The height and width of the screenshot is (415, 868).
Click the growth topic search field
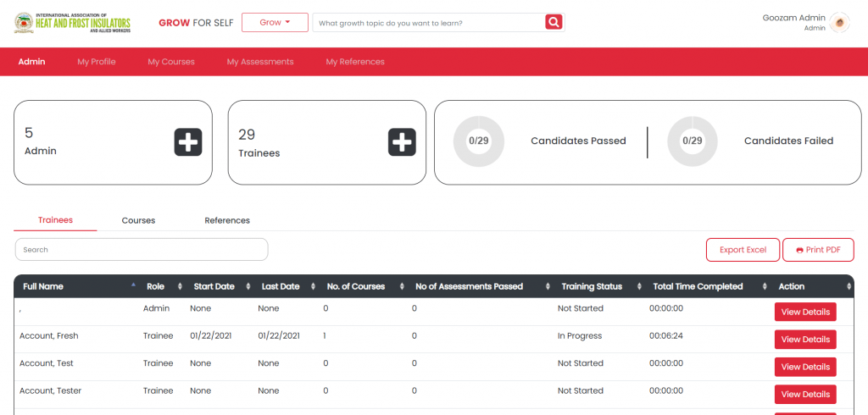click(428, 23)
